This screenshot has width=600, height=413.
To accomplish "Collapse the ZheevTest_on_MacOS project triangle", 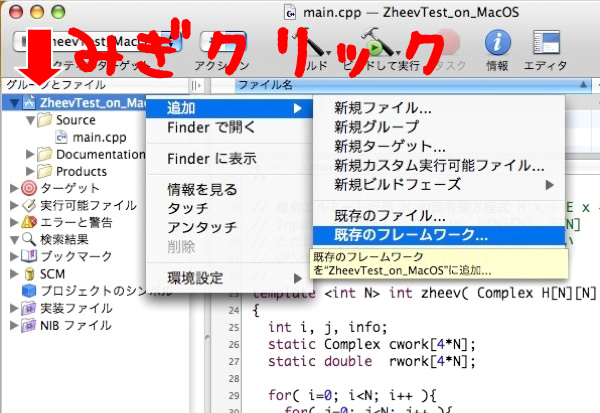I will tap(15, 103).
